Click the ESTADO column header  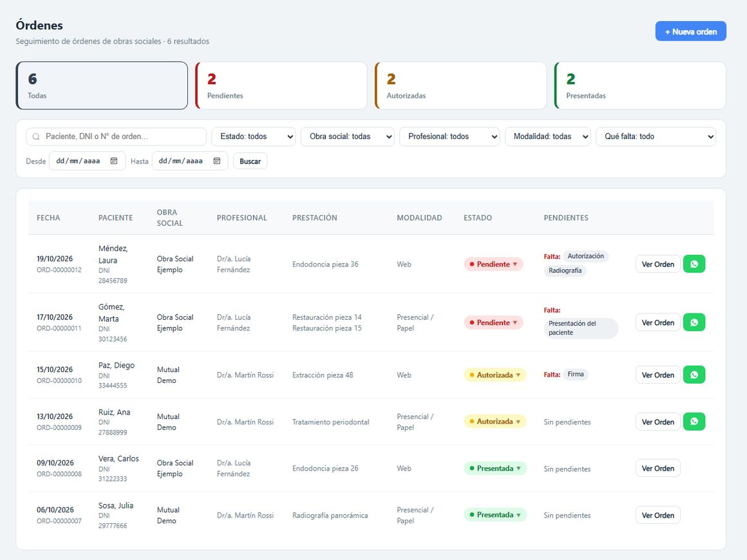pyautogui.click(x=478, y=218)
